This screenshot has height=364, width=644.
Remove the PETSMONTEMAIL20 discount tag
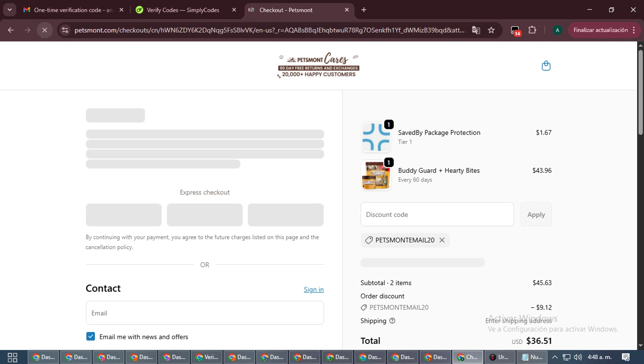pos(442,240)
